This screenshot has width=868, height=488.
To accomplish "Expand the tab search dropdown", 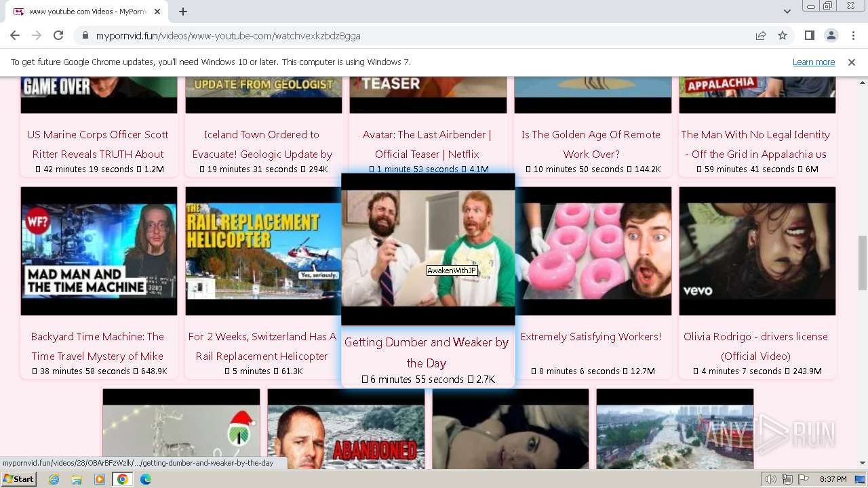I will click(787, 12).
